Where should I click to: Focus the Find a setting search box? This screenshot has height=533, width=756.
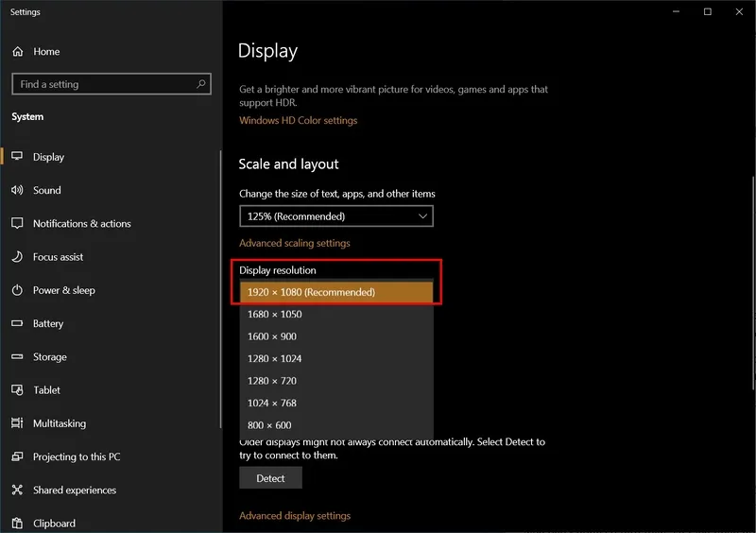coord(104,84)
